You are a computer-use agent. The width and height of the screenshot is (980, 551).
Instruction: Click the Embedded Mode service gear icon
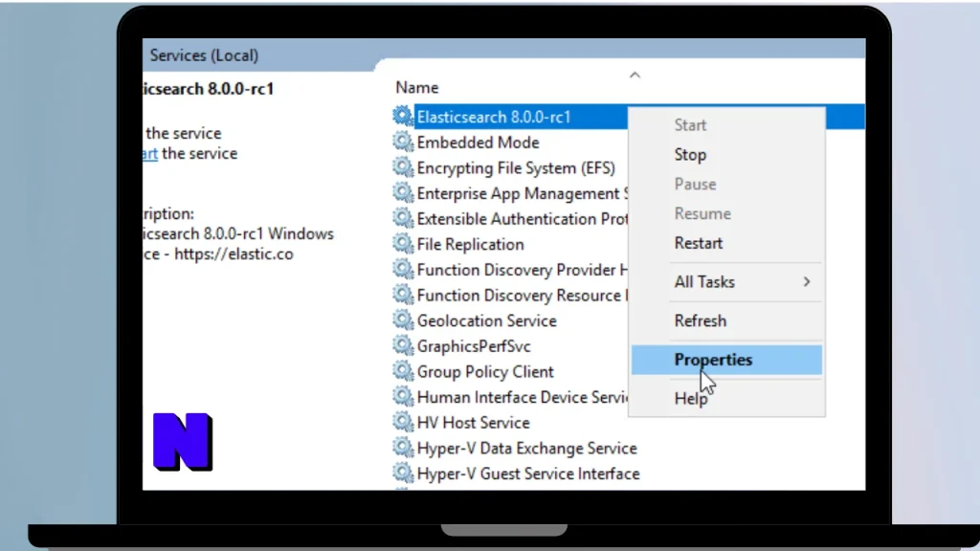click(403, 143)
